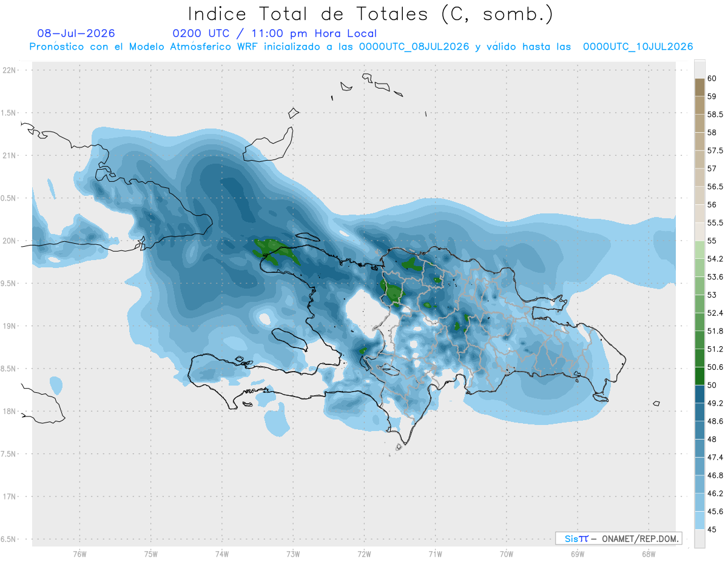Click the longitude label '72W'

[364, 554]
